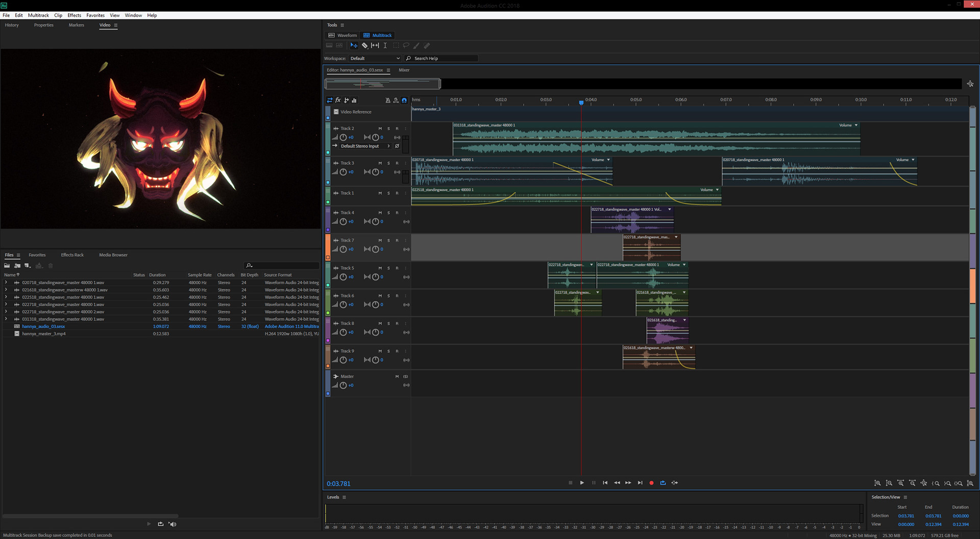Zoom in amplitude button
Viewport: 980px width, 539px height.
click(877, 483)
